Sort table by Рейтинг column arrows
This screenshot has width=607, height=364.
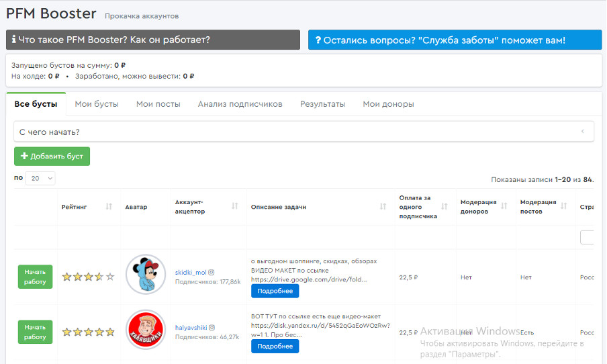coord(109,206)
